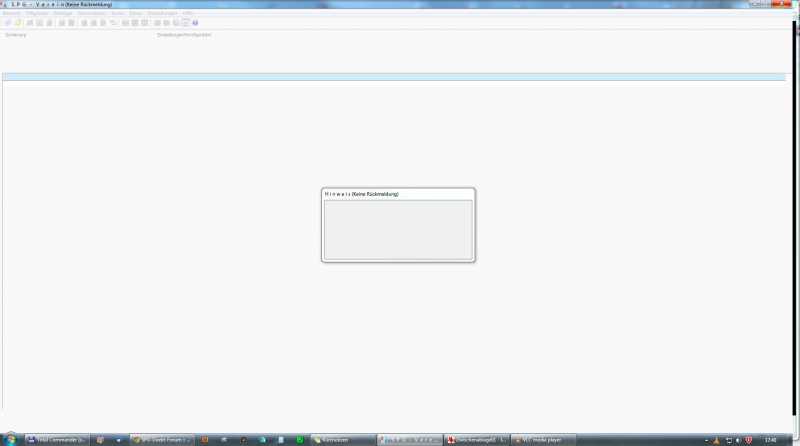Click the blue help question mark toolbar icon
This screenshot has height=446, width=800.
click(195, 22)
